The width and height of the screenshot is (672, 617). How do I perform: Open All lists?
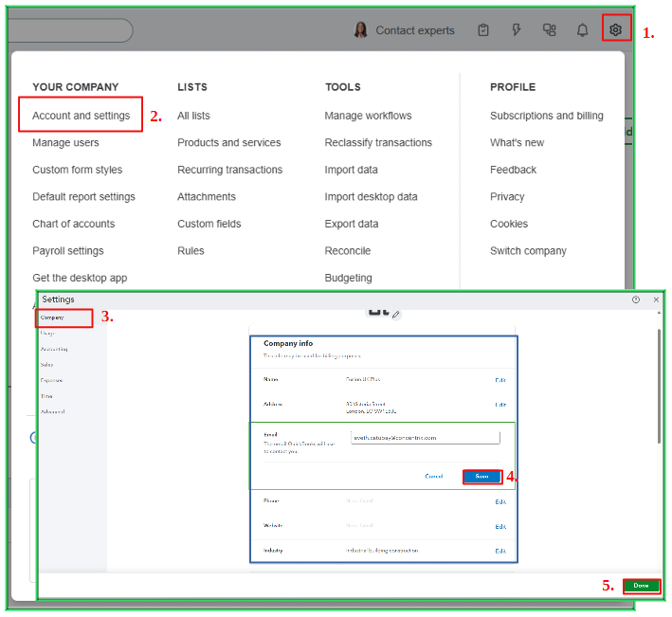tap(193, 116)
